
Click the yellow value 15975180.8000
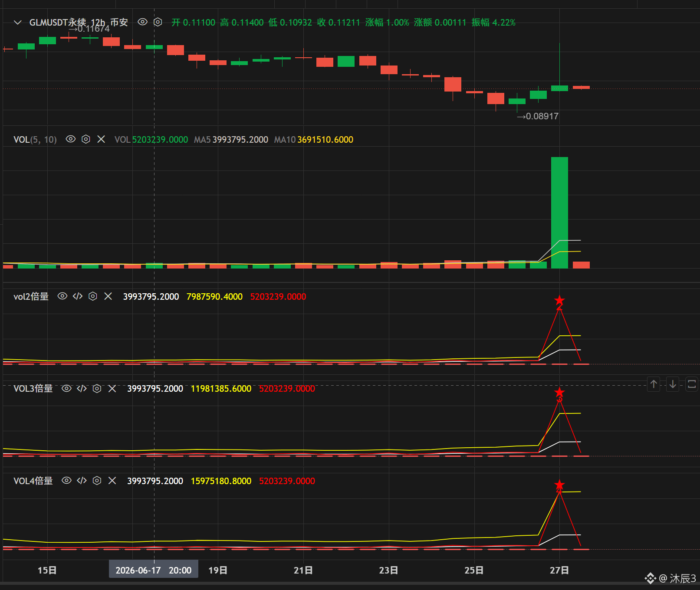point(221,481)
